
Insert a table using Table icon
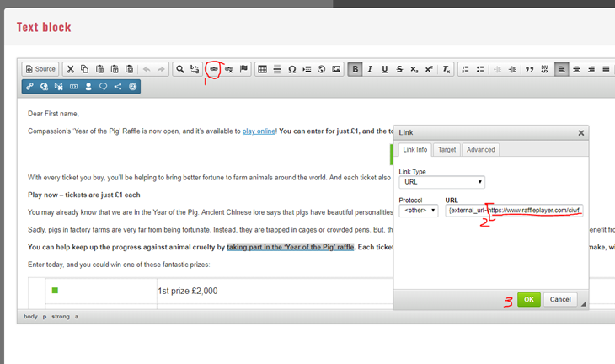click(262, 69)
